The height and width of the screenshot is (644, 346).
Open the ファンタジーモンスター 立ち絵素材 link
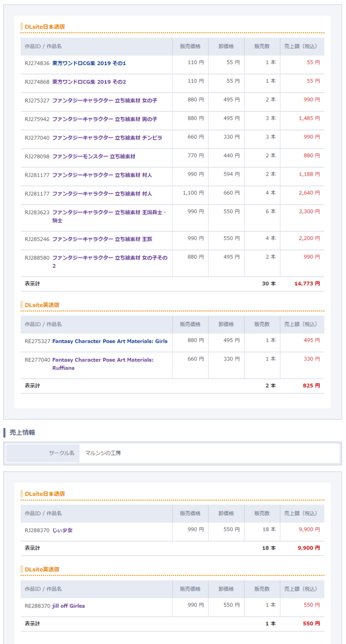[x=94, y=156]
